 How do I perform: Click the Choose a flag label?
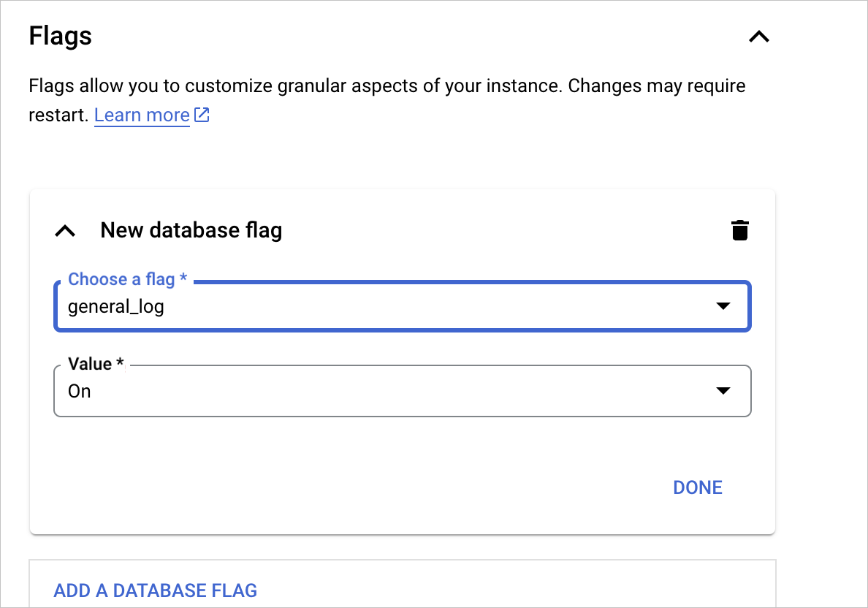(127, 280)
